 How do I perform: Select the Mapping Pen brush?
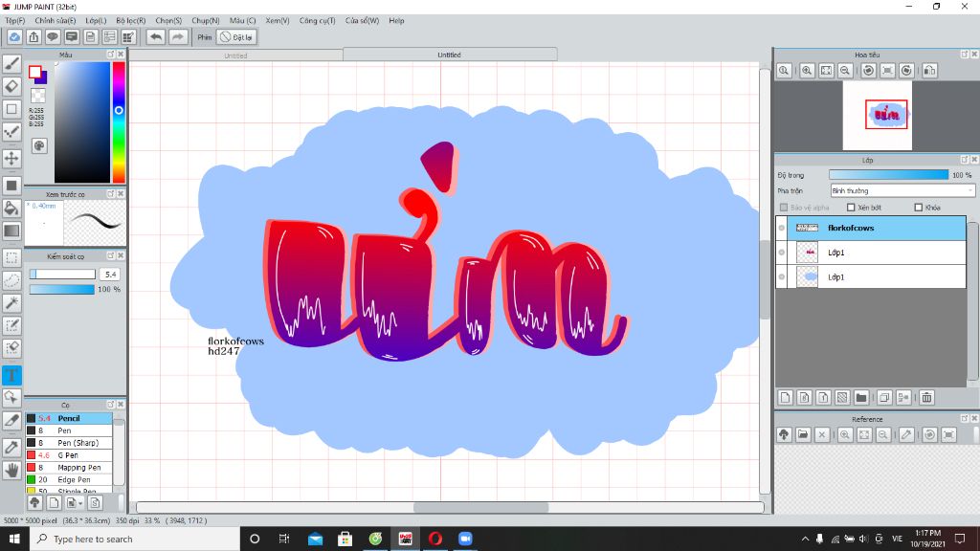(x=69, y=467)
